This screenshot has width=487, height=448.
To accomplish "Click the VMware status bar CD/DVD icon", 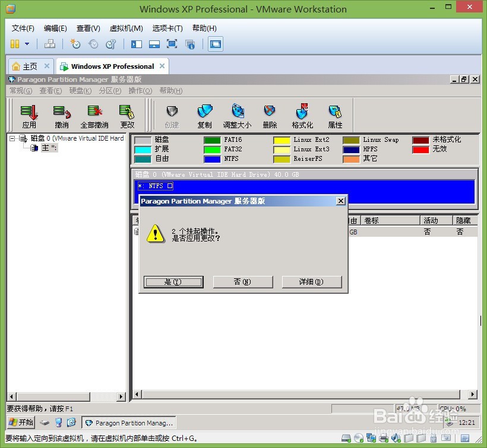I will [x=359, y=438].
